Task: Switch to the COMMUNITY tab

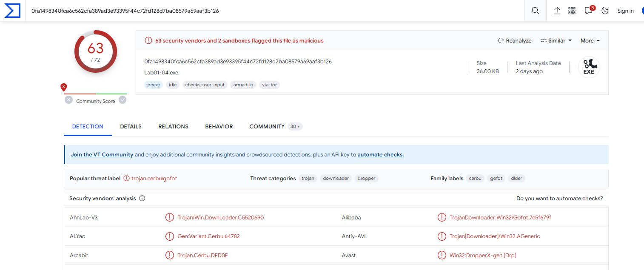Action: tap(276, 127)
